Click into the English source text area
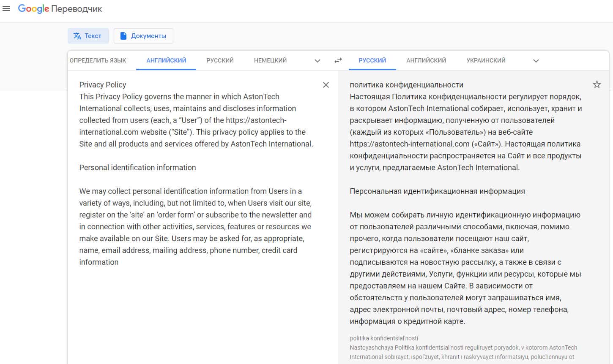 [x=197, y=173]
